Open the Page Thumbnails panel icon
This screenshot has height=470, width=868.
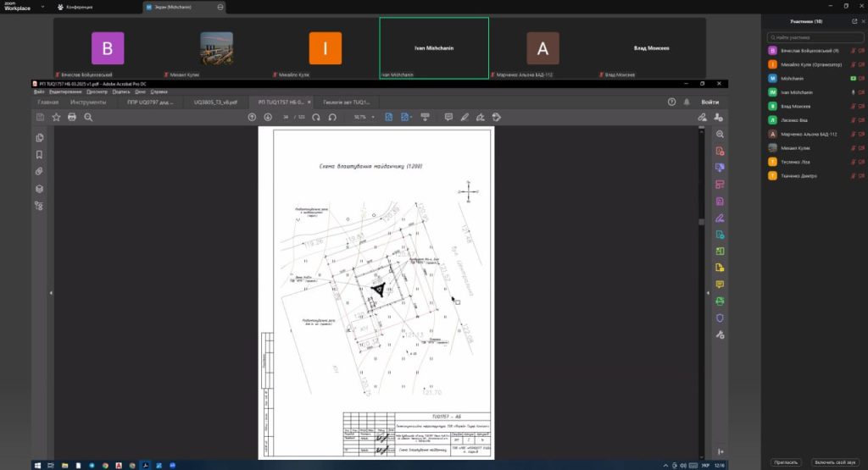coord(39,137)
